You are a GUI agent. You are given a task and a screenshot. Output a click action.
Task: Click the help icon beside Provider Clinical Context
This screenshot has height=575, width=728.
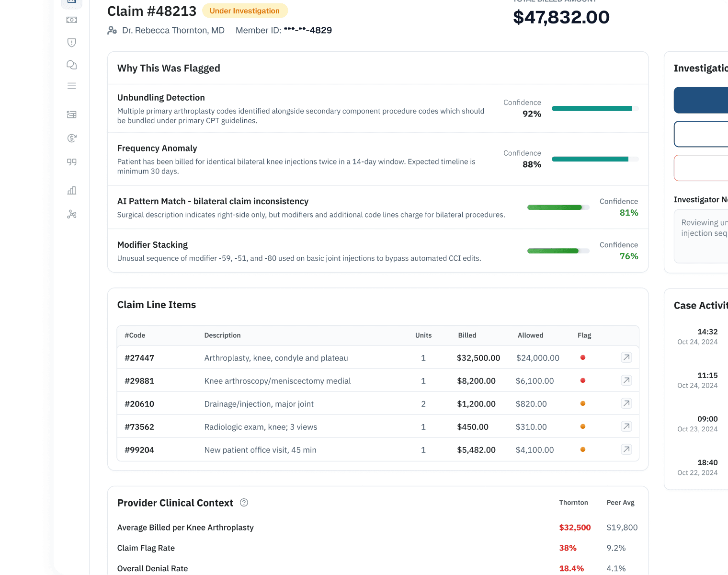[x=244, y=503]
